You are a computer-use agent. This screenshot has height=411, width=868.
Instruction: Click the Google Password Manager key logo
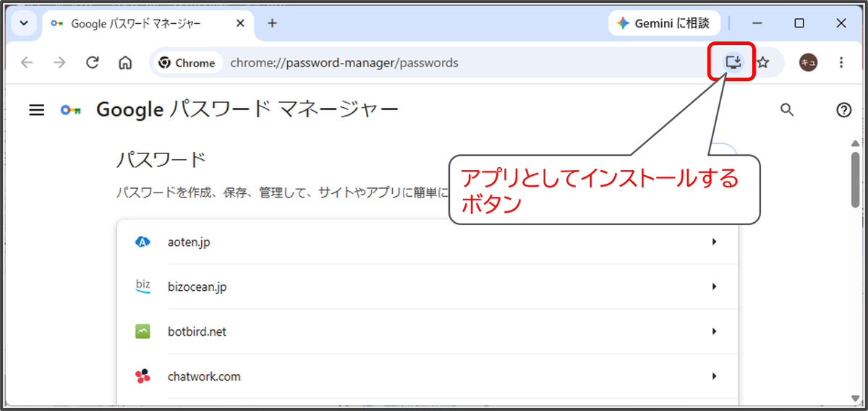pos(70,110)
